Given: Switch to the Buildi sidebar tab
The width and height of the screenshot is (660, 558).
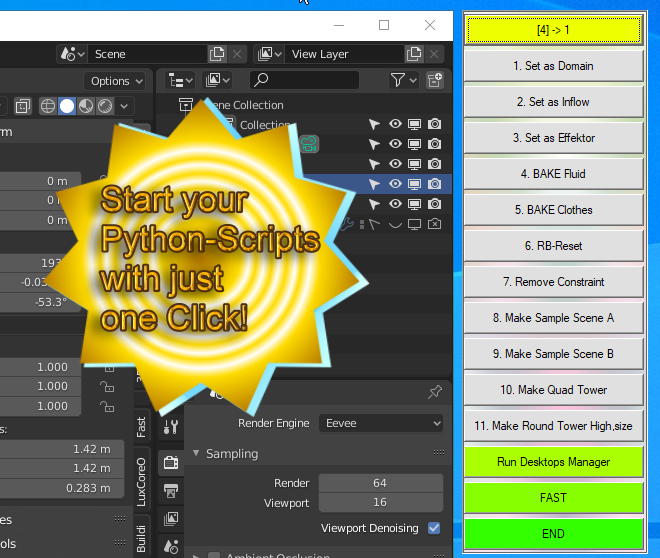Looking at the screenshot, I should (141, 538).
